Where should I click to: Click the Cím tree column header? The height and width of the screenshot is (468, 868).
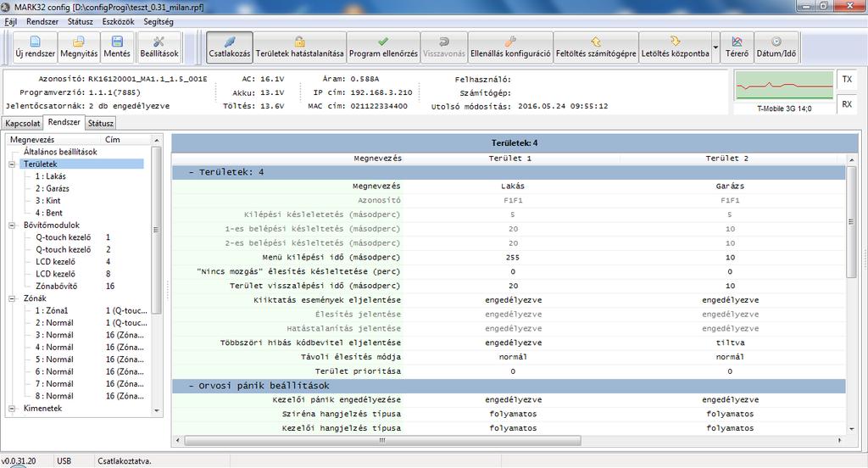[113, 140]
